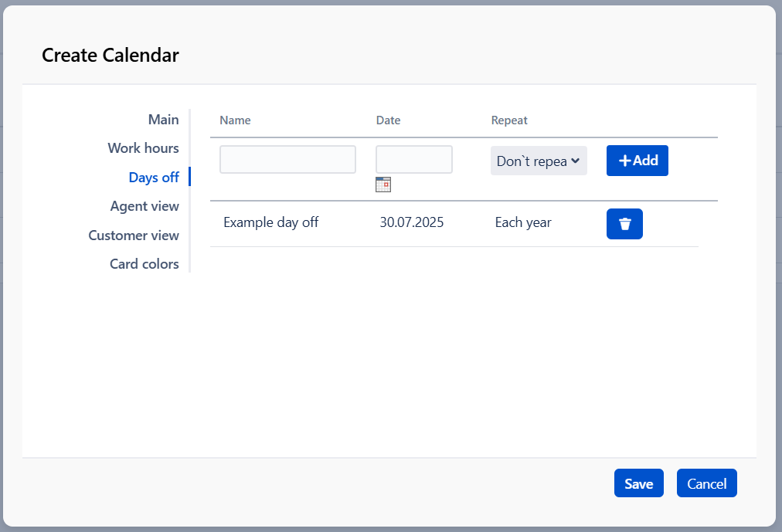The image size is (782, 532).
Task: Delete the Example day off entry
Action: coord(624,224)
